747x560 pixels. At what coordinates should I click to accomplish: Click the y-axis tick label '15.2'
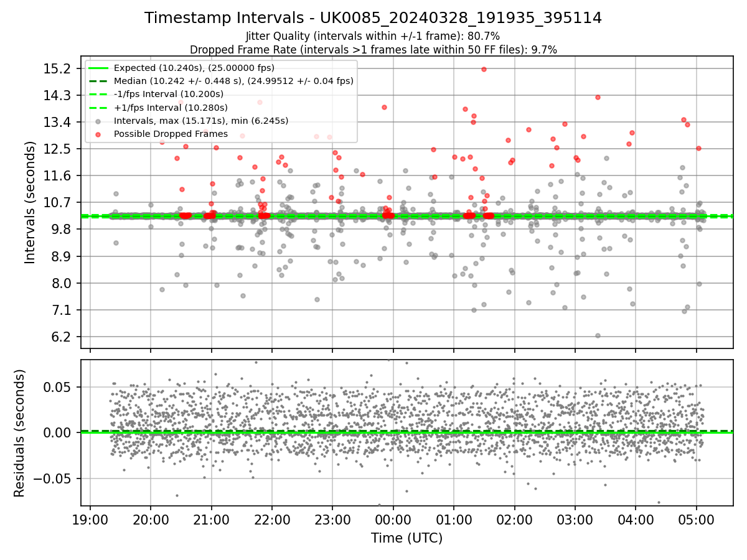[57, 68]
